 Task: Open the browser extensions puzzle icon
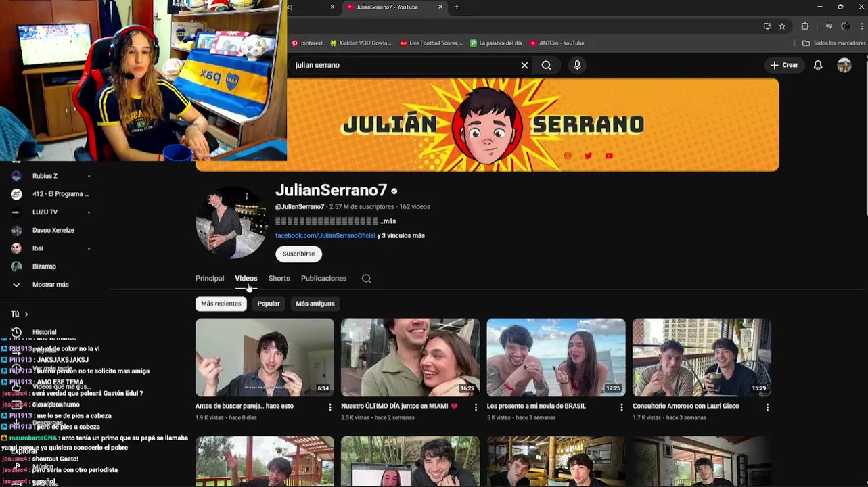(x=804, y=26)
